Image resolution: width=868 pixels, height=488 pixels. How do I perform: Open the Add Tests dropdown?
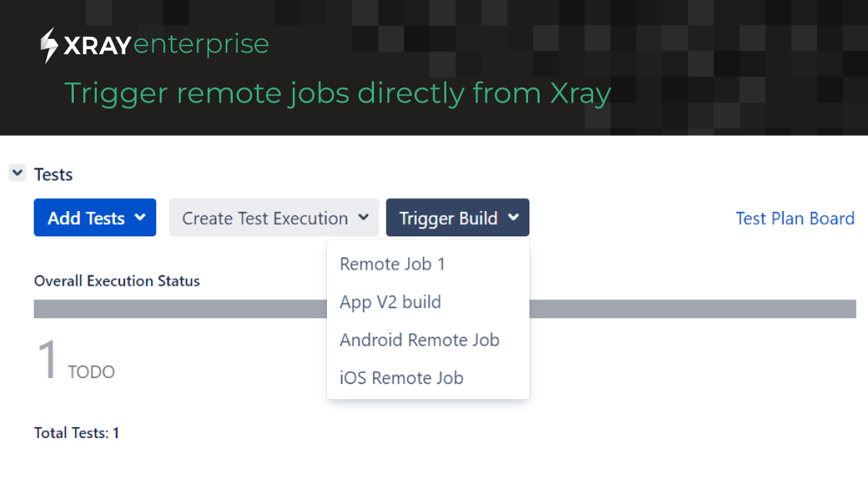[x=95, y=218]
